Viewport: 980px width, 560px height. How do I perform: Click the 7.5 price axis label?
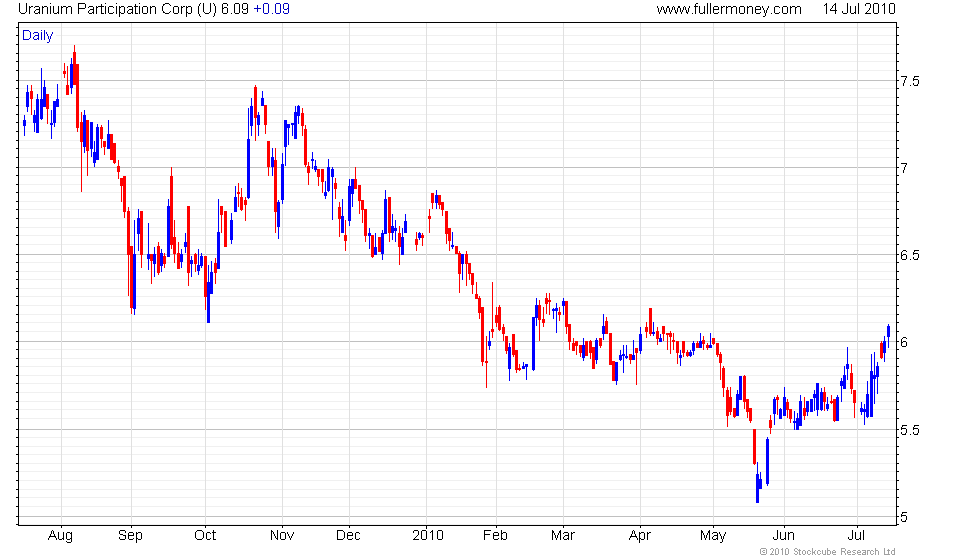[909, 81]
